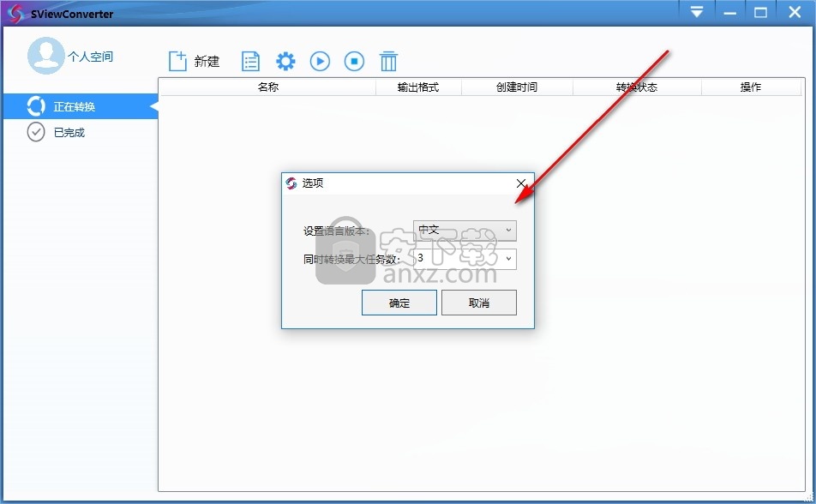
Task: Open the task list document icon
Action: (x=251, y=62)
